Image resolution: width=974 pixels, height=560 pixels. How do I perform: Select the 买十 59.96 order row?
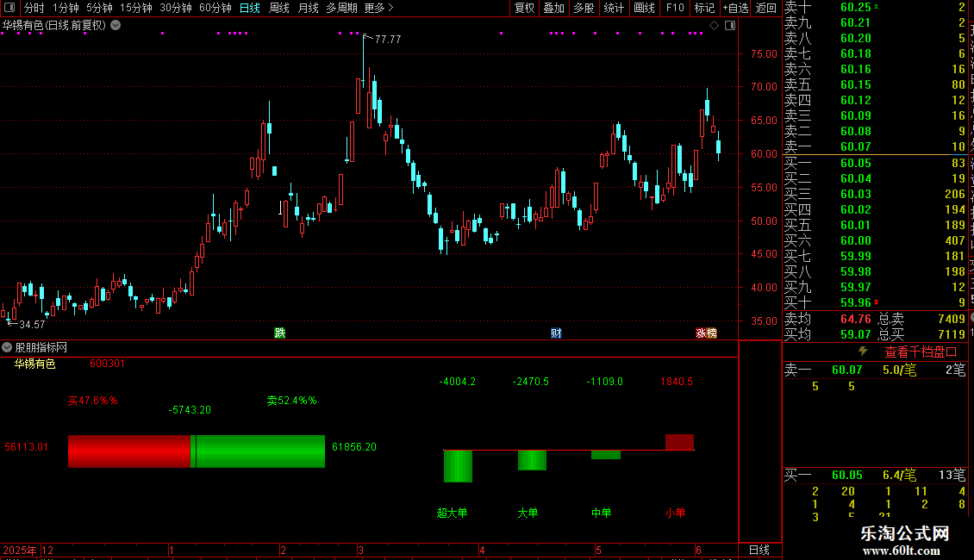pos(875,302)
